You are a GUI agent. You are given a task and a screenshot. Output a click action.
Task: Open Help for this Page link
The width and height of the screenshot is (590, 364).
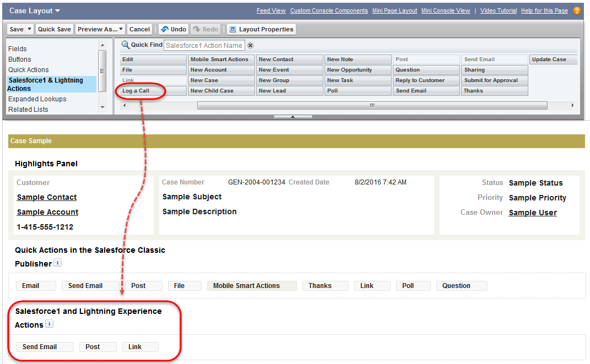(x=544, y=11)
